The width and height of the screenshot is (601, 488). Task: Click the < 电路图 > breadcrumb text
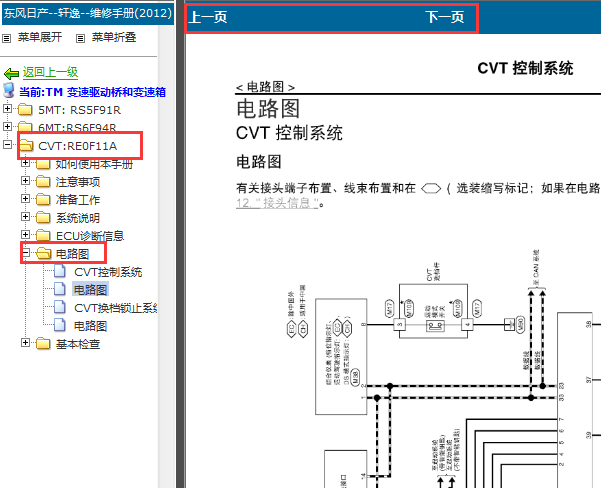click(x=265, y=87)
